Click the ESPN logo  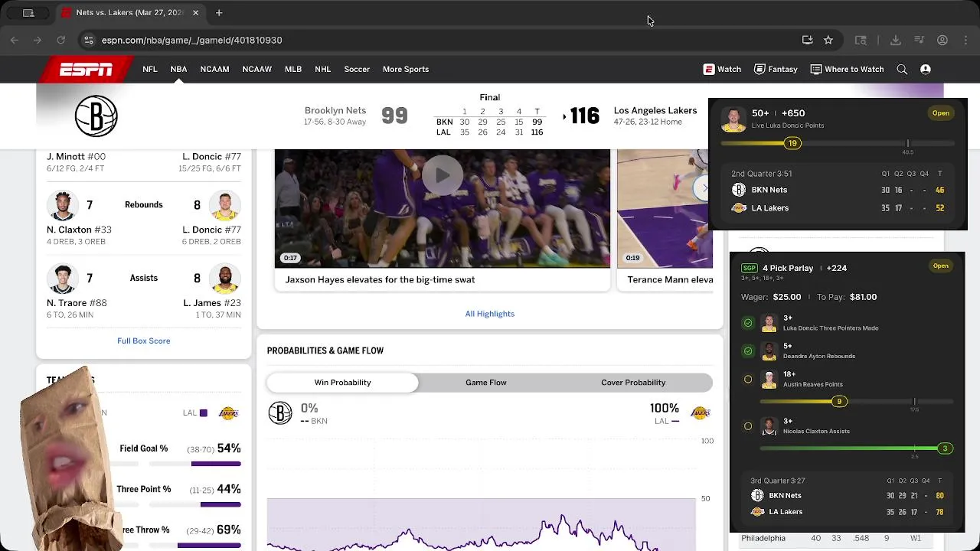click(x=86, y=70)
